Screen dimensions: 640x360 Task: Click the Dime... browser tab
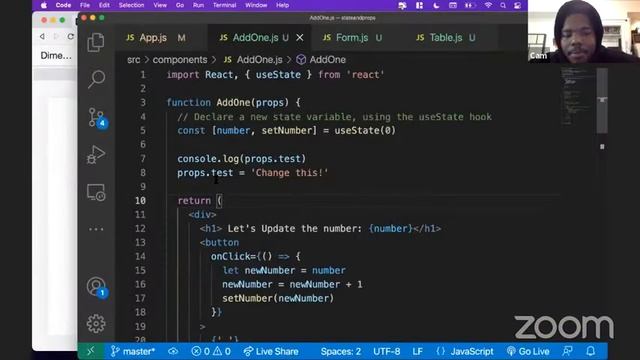pyautogui.click(x=56, y=56)
